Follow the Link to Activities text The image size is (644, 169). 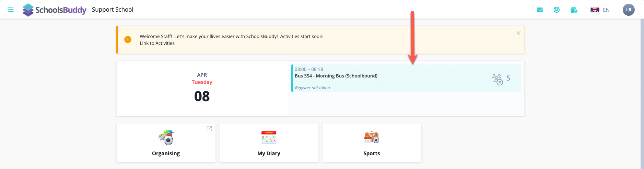tap(157, 44)
